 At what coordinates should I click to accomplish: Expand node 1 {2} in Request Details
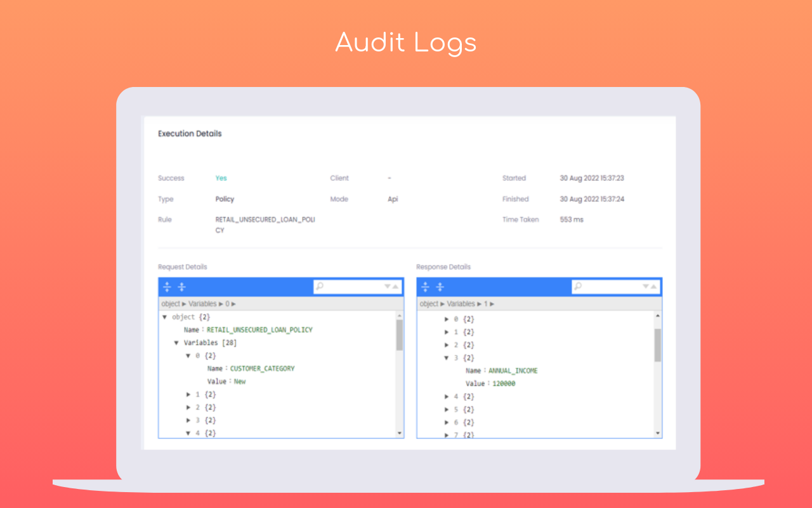(188, 394)
